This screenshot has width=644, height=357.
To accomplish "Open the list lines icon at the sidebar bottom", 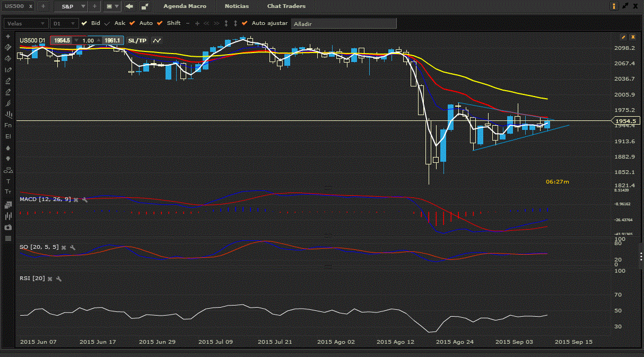I will click(x=8, y=238).
